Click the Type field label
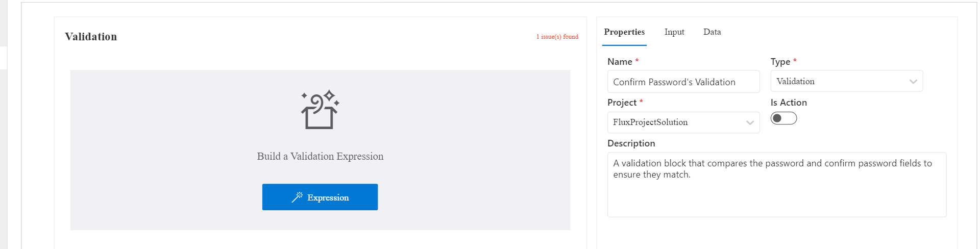Image resolution: width=980 pixels, height=249 pixels. point(780,62)
